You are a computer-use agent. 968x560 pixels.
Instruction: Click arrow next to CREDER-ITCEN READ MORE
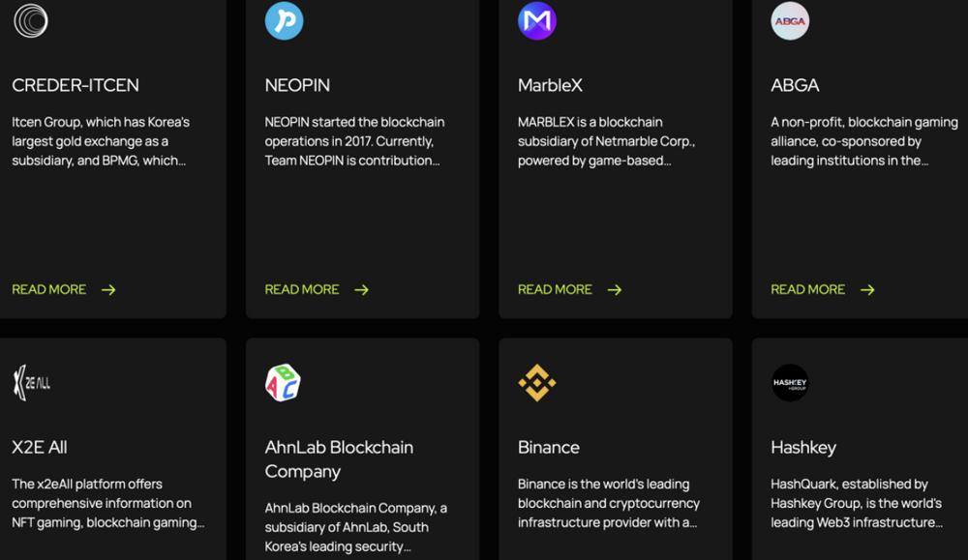(x=108, y=289)
